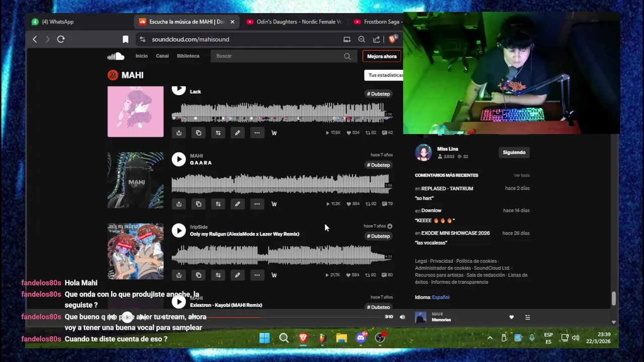Mute player volume speaker icon

(402, 317)
